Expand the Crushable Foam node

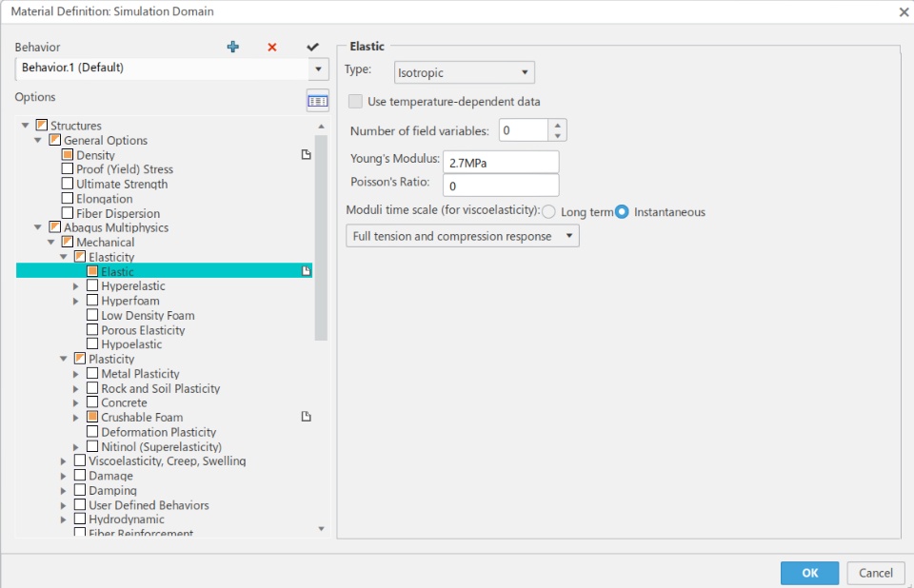pyautogui.click(x=76, y=418)
